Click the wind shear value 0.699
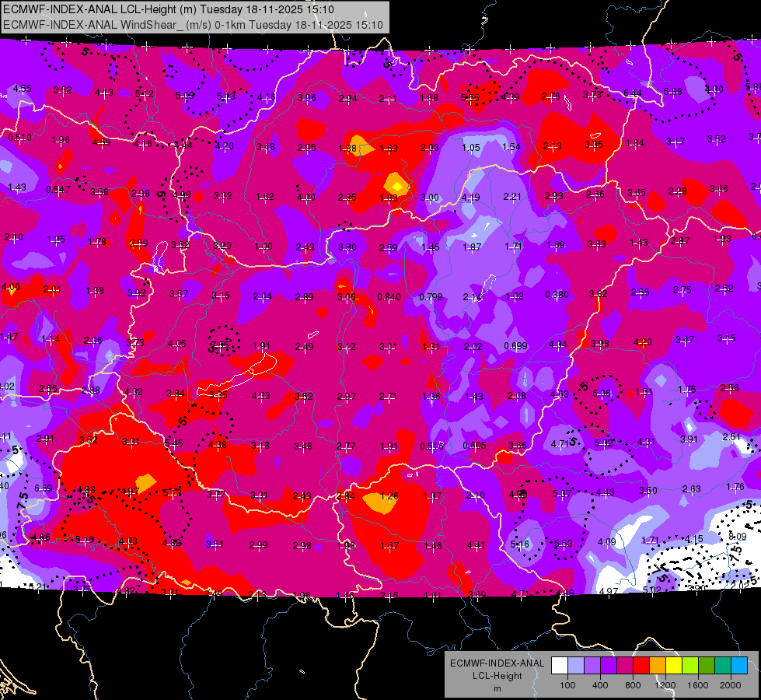This screenshot has width=761, height=700. pos(515,346)
